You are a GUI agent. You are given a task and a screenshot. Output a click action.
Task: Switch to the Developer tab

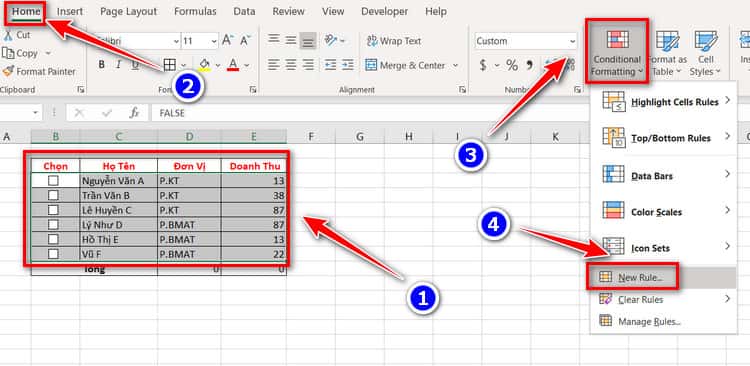tap(384, 11)
